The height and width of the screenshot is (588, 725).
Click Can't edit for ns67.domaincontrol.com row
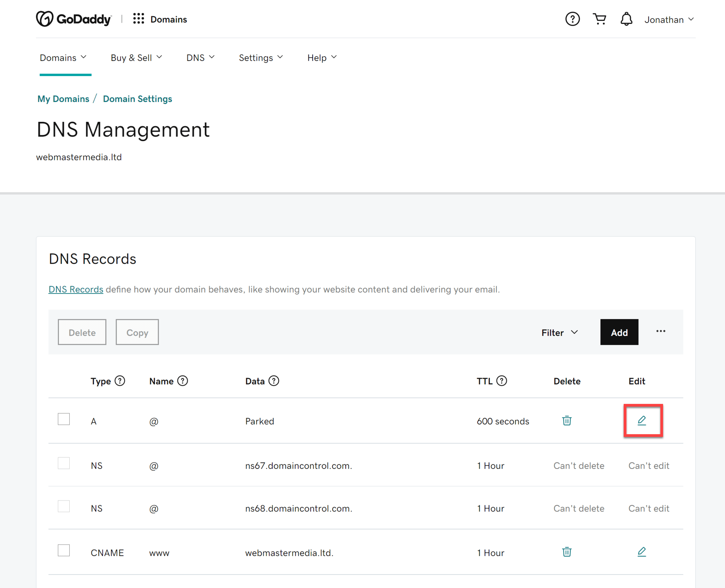[x=649, y=466]
